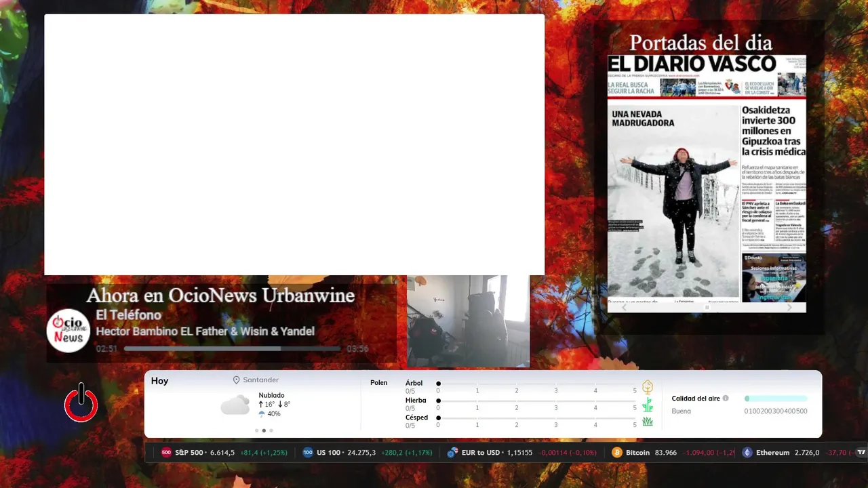Image resolution: width=868 pixels, height=488 pixels.
Task: Open the Bitcoin quote link
Action: [x=673, y=453]
